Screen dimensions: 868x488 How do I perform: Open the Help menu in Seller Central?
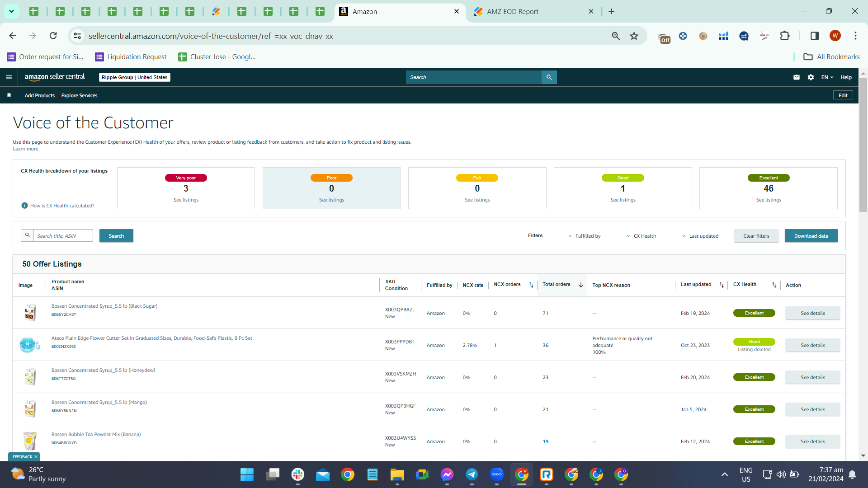tap(846, 77)
